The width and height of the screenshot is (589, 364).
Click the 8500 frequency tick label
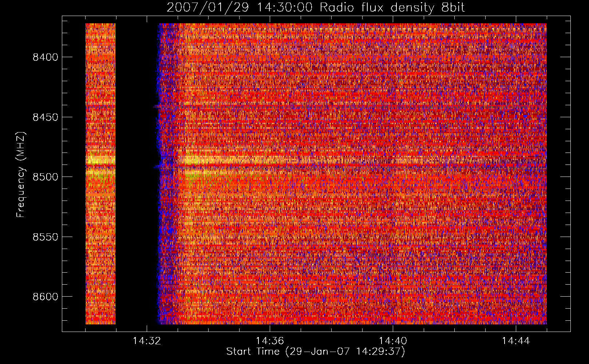pyautogui.click(x=46, y=177)
